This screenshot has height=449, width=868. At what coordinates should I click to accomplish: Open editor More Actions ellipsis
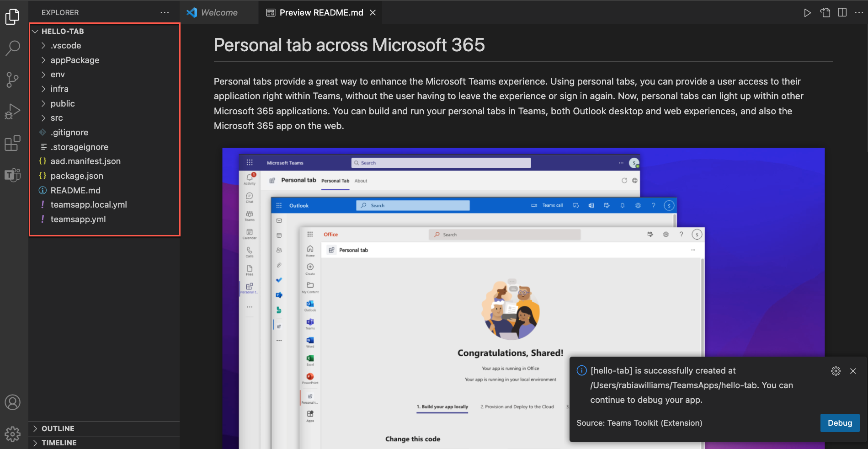859,13
